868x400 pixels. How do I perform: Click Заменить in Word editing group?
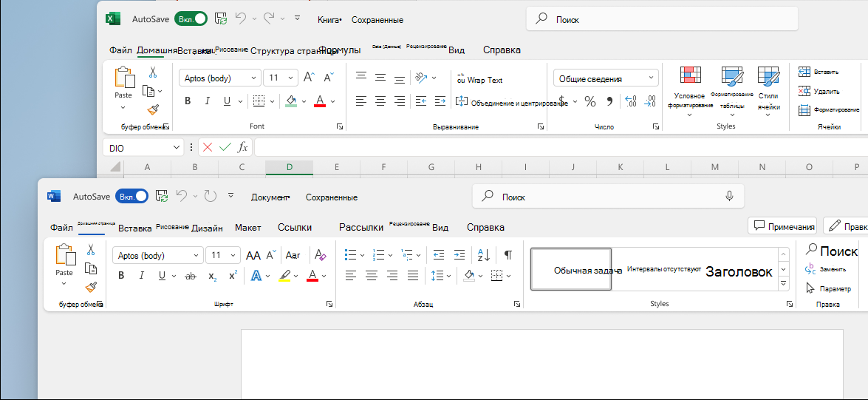825,269
